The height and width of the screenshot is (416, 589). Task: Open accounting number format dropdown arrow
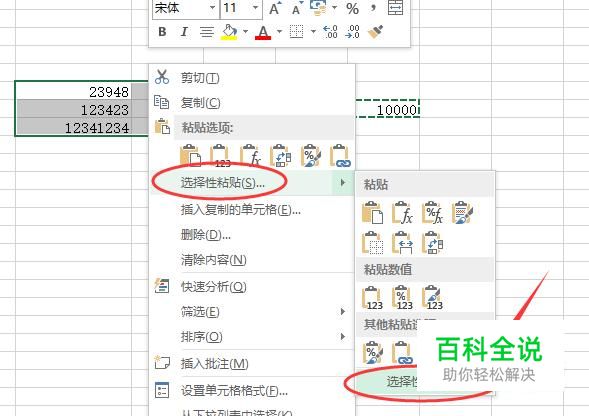point(334,8)
